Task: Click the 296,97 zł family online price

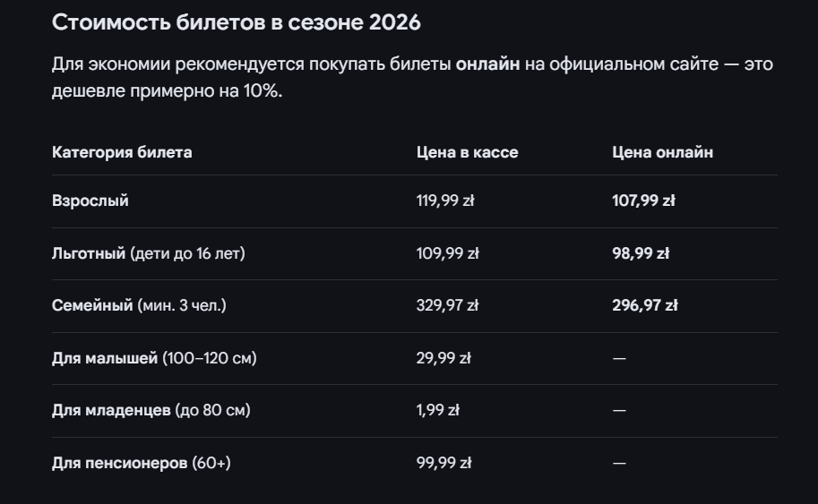Action: coord(645,305)
